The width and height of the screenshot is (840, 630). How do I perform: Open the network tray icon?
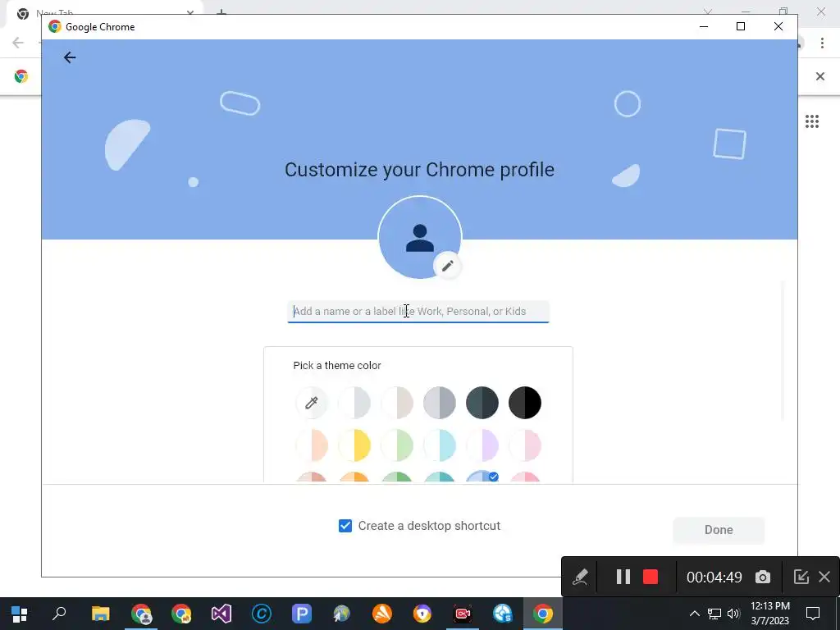point(714,614)
